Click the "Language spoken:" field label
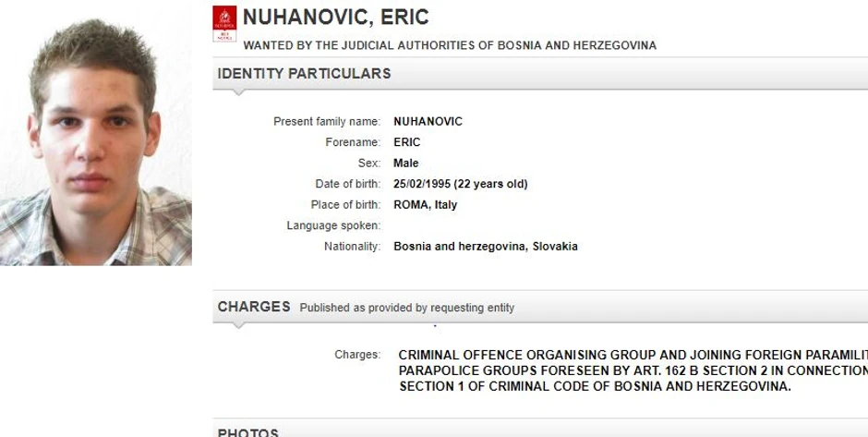The width and height of the screenshot is (868, 437). click(x=333, y=225)
